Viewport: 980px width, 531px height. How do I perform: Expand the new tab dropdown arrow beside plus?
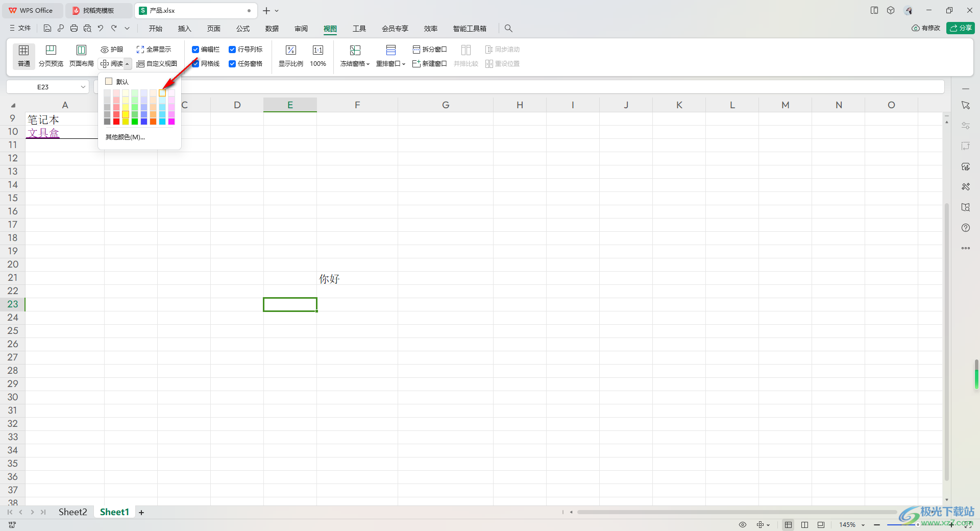[x=277, y=11]
